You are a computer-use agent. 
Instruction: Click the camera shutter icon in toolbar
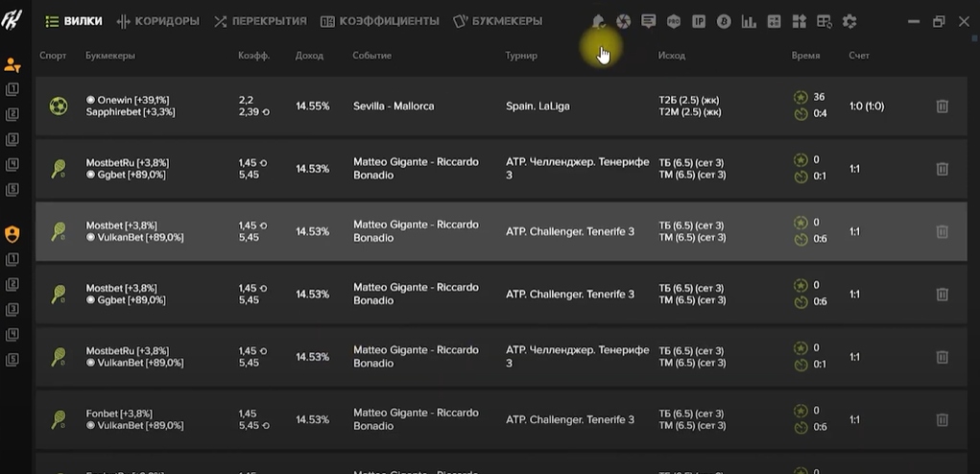coord(623,22)
